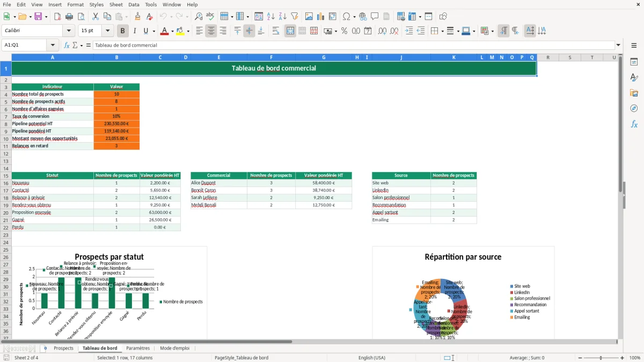The image size is (644, 362).
Task: Insert comment speech-bubble icon
Action: coord(375,17)
